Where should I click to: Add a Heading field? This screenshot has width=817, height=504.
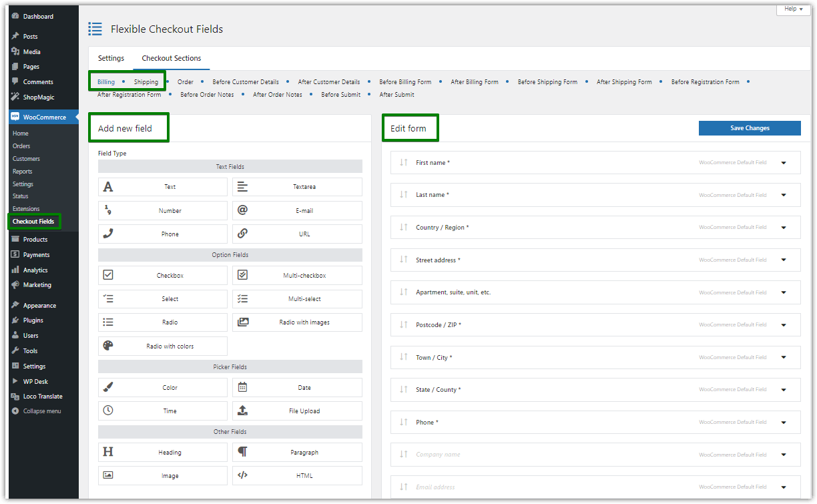click(163, 452)
